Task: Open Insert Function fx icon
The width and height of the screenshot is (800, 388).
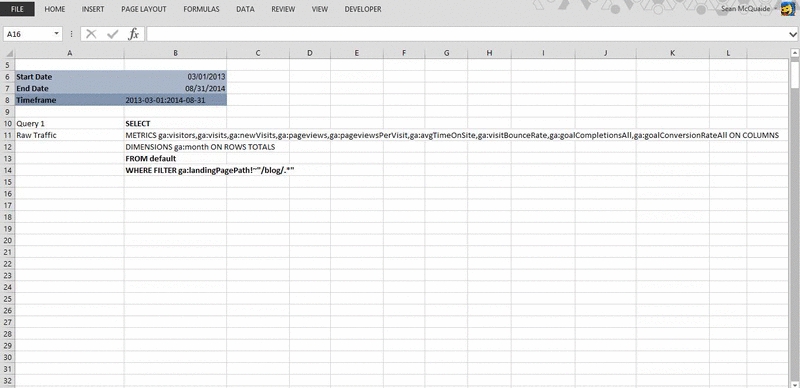Action: (134, 34)
